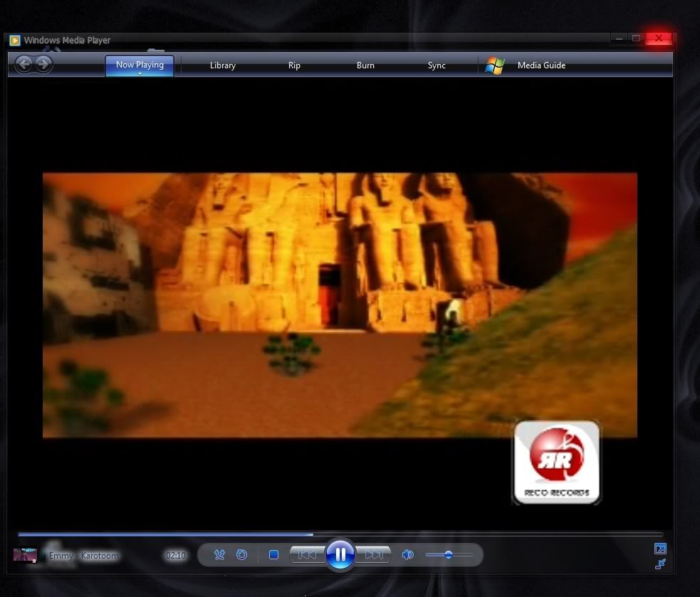Close the Windows Media Player window
Viewport: 700px width, 597px height.
tap(659, 39)
